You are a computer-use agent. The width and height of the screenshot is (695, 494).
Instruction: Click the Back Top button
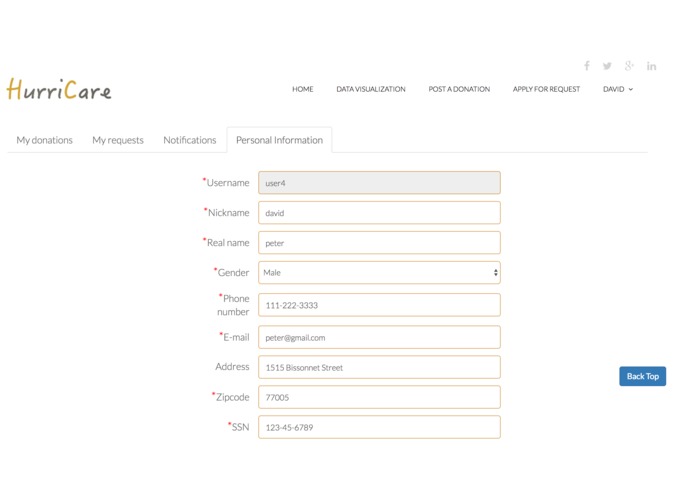(x=642, y=376)
